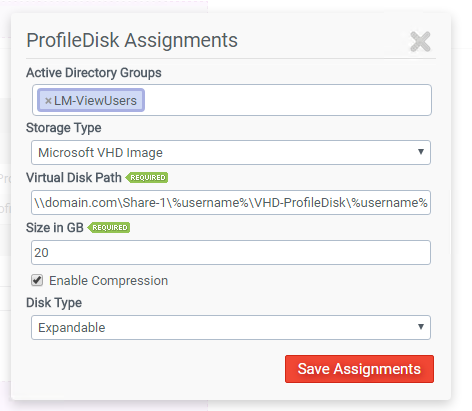
Task: Click the REQUIRED badge beside Size in GB
Action: (109, 228)
